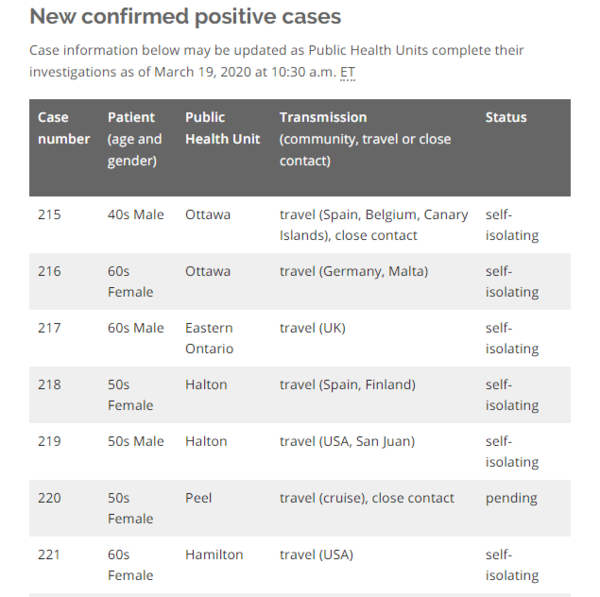Click the Peel health unit cell
This screenshot has width=600, height=597.
coord(199,498)
